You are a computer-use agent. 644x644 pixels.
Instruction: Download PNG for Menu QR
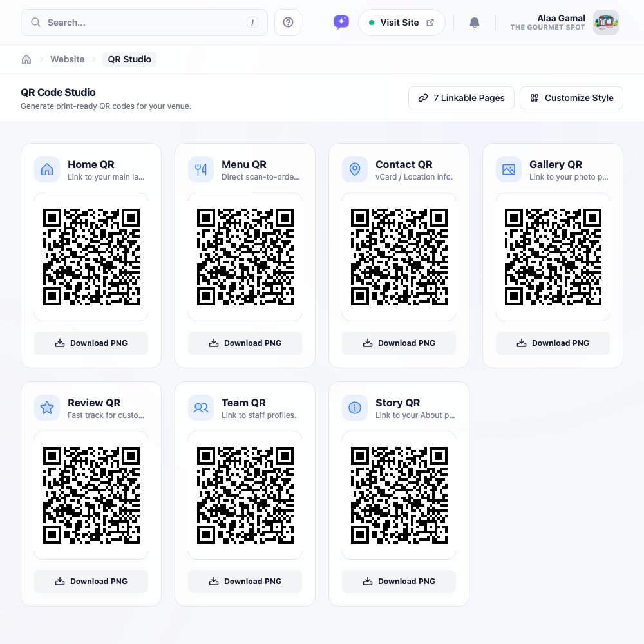(x=245, y=343)
